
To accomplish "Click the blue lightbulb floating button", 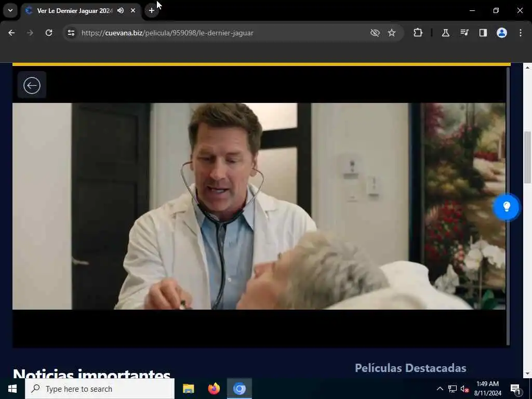I will point(506,207).
